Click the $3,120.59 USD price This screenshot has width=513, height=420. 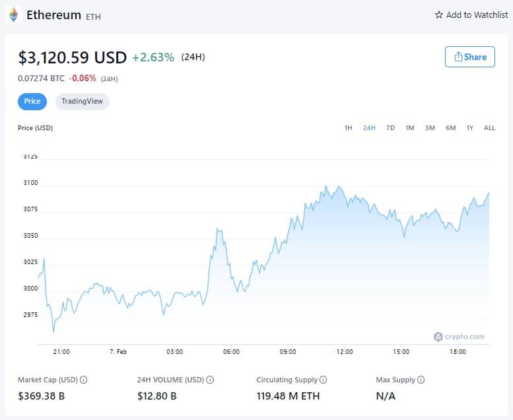tap(73, 57)
